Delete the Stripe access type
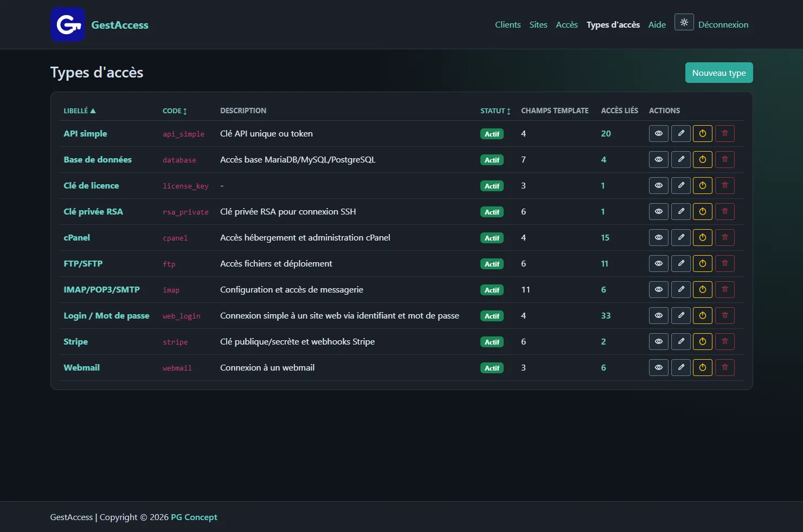 (x=725, y=341)
